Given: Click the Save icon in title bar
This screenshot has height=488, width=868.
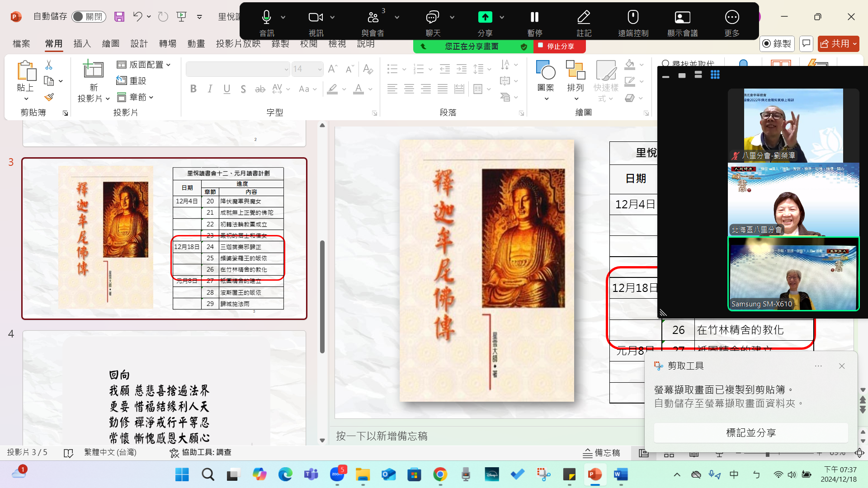Looking at the screenshot, I should click(119, 17).
